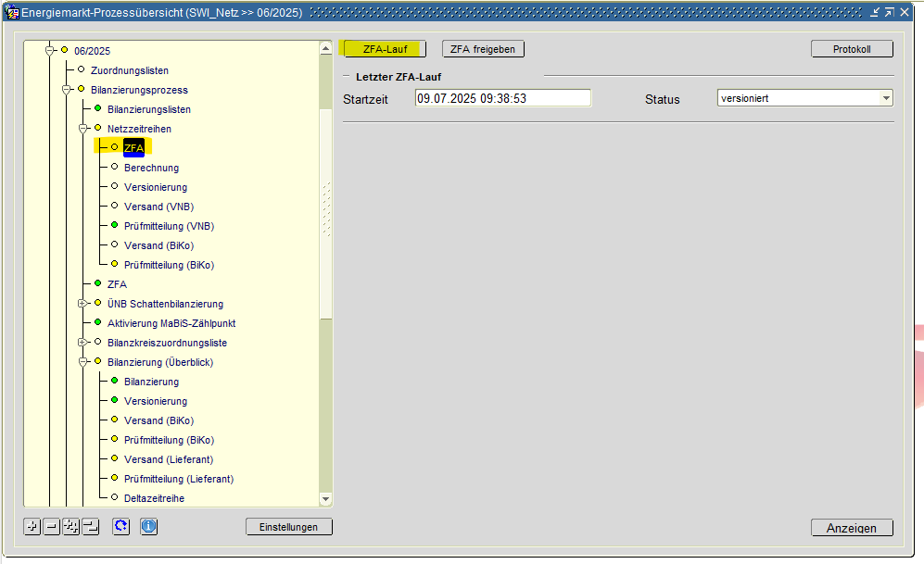Click the Startzeit date field
This screenshot has width=924, height=564.
[502, 98]
